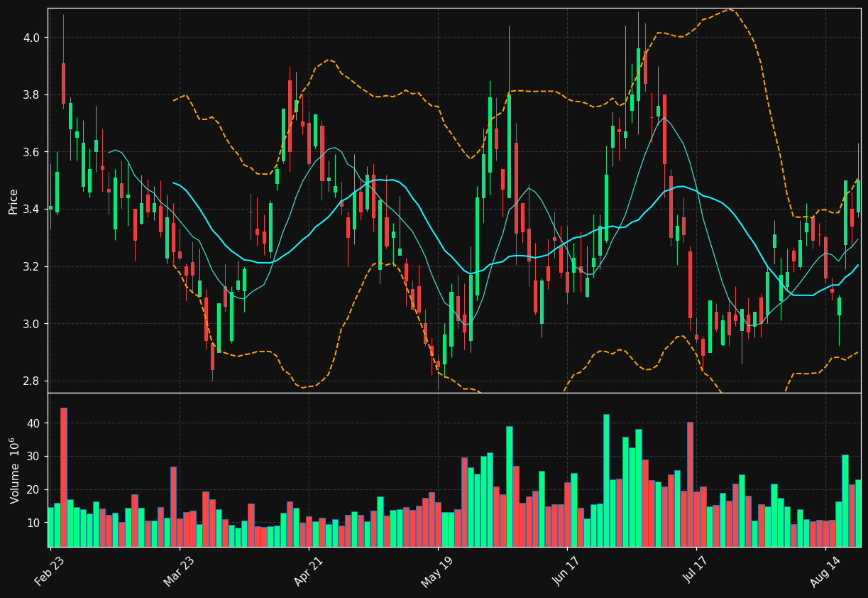Select the 3.4 price tick label
Image resolution: width=868 pixels, height=598 pixels.
[33, 210]
